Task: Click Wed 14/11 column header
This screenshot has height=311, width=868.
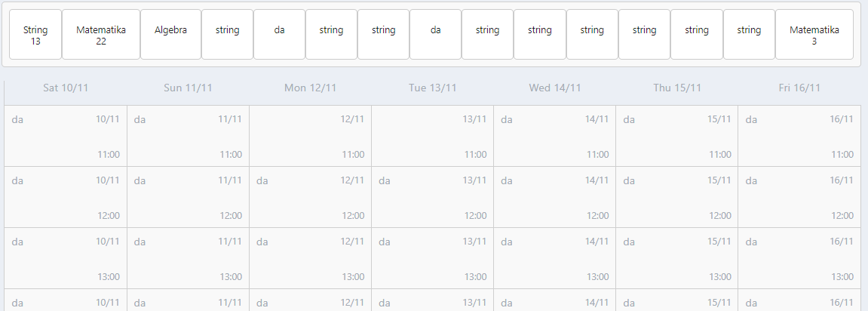Action: click(555, 88)
